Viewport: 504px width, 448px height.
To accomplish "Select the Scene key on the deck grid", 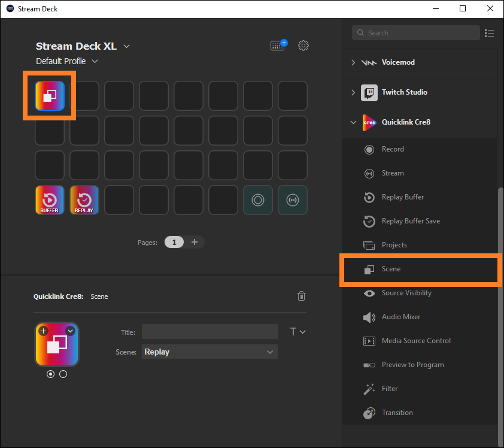I will click(x=50, y=96).
